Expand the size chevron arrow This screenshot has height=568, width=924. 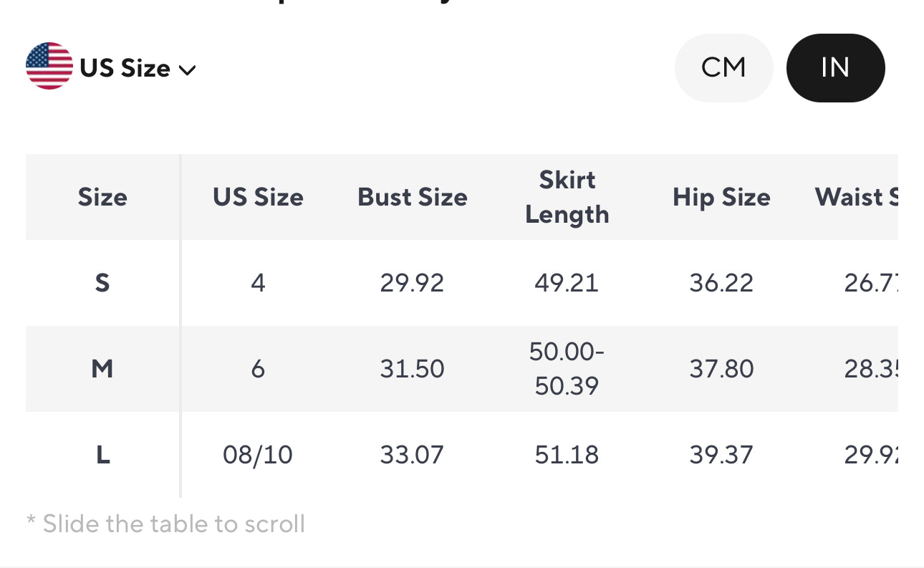[x=188, y=69]
